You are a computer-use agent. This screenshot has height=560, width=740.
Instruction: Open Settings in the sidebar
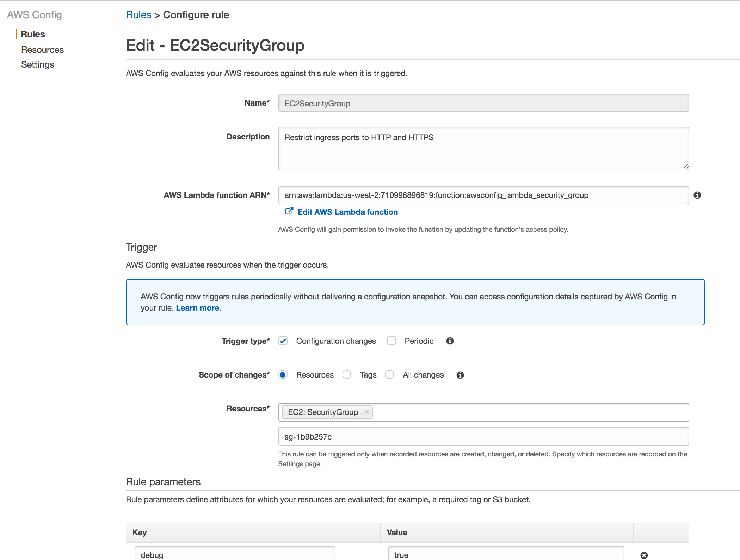(x=37, y=64)
